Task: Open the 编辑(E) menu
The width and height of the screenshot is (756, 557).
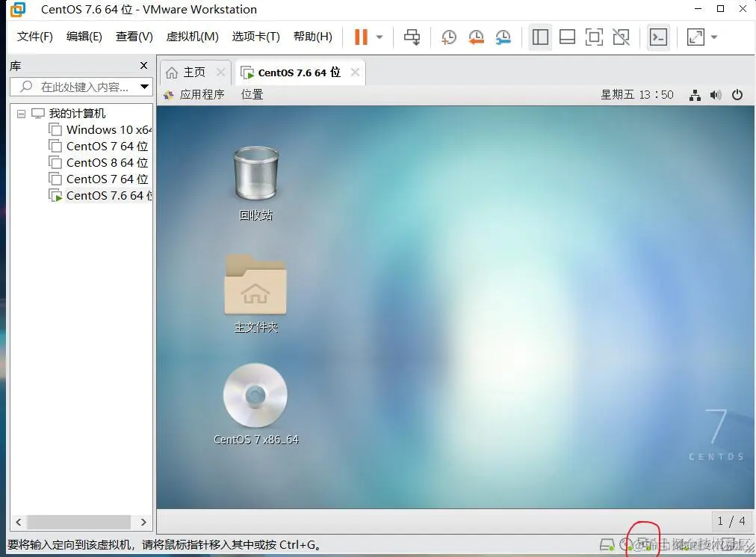Action: [84, 37]
